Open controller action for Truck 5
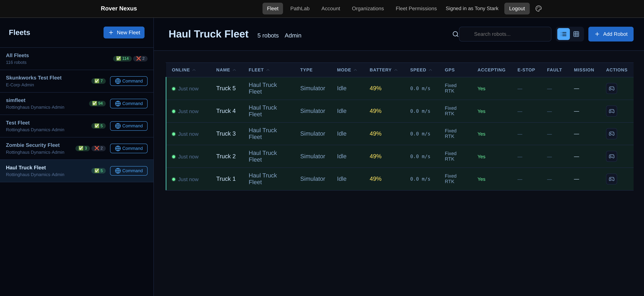644x296 pixels. pos(612,89)
